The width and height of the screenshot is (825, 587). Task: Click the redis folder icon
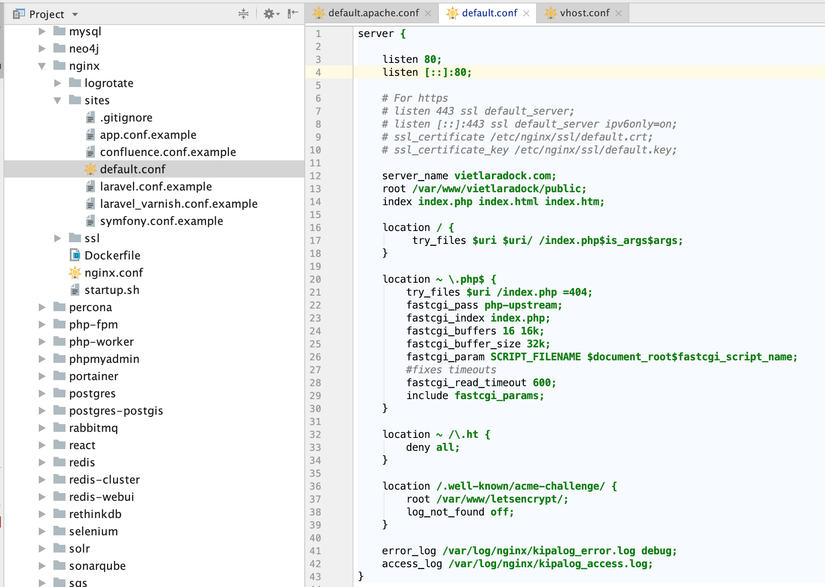pyautogui.click(x=58, y=462)
